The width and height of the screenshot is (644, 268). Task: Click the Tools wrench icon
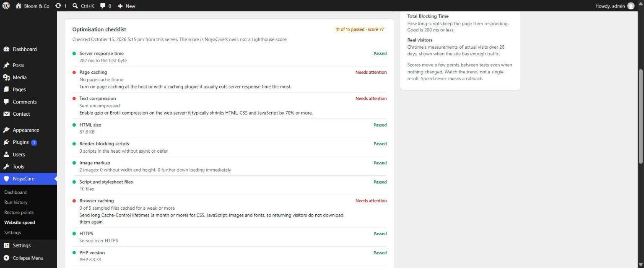6,167
